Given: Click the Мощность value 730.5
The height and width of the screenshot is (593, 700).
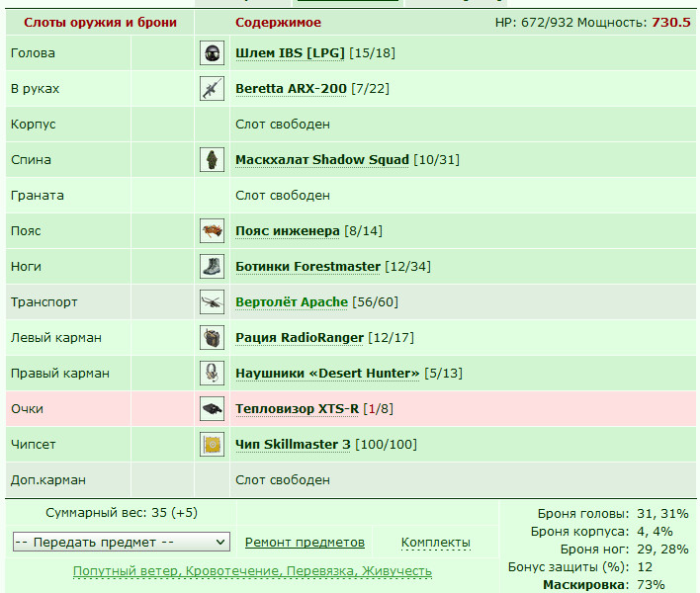Looking at the screenshot, I should tap(671, 23).
